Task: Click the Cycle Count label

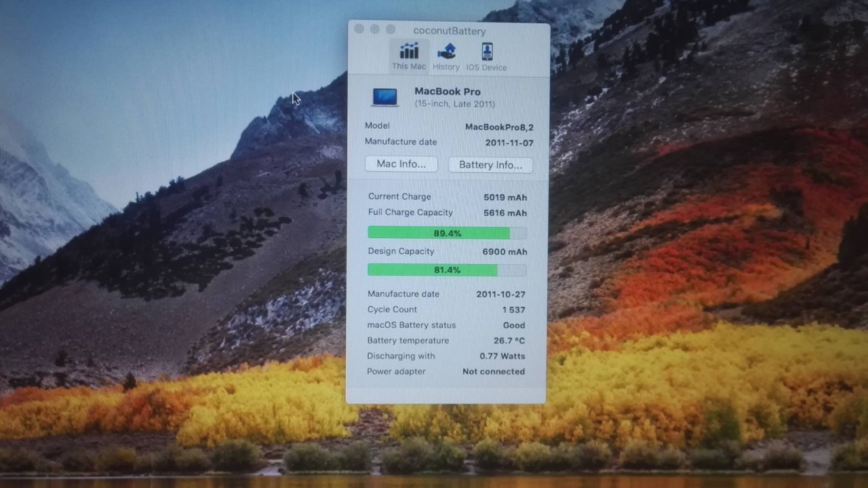Action: (392, 309)
